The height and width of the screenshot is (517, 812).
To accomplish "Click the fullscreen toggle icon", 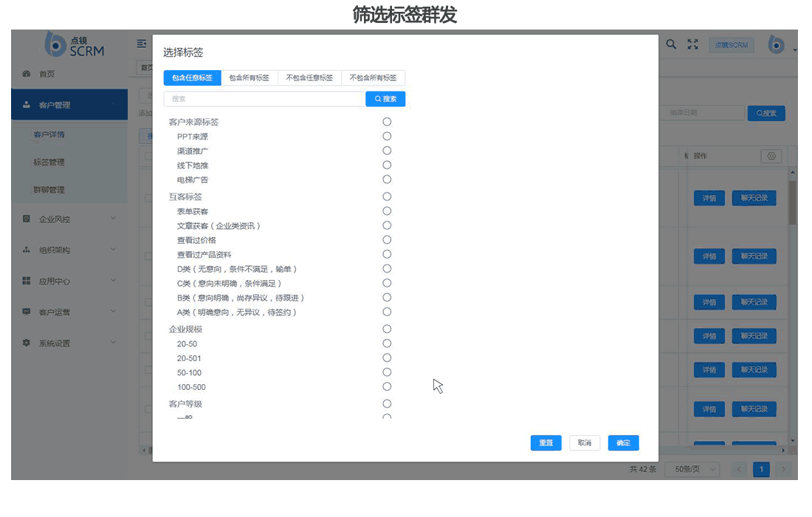I will (x=693, y=44).
